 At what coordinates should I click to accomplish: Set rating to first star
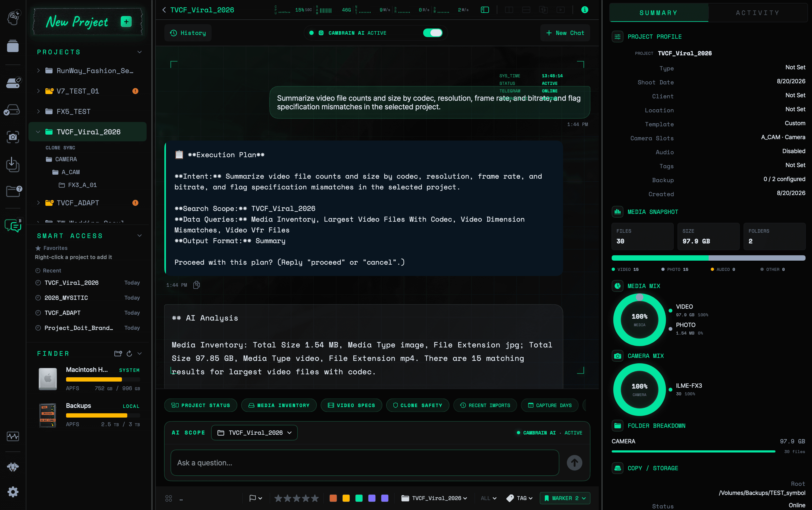coord(278,498)
